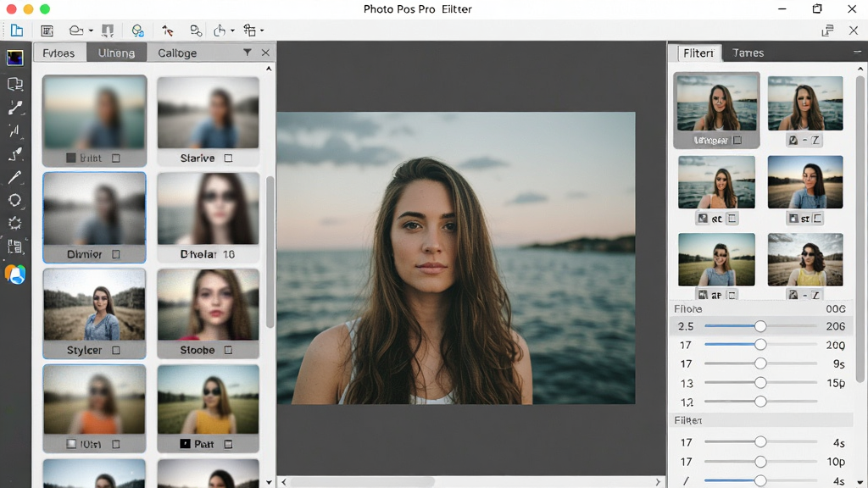Click the green effects icon in toolbar

coord(138,30)
